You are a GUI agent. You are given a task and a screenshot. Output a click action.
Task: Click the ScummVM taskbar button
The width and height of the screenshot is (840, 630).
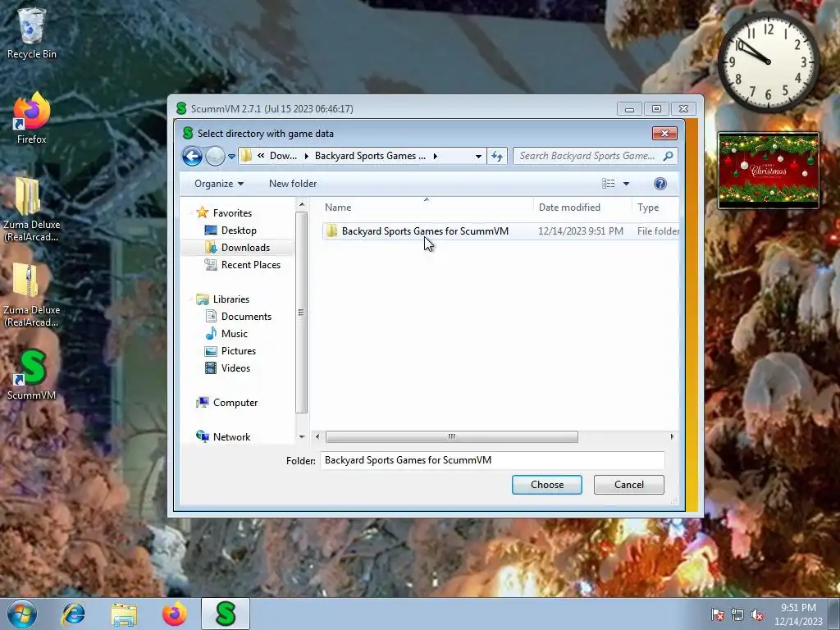(x=226, y=614)
